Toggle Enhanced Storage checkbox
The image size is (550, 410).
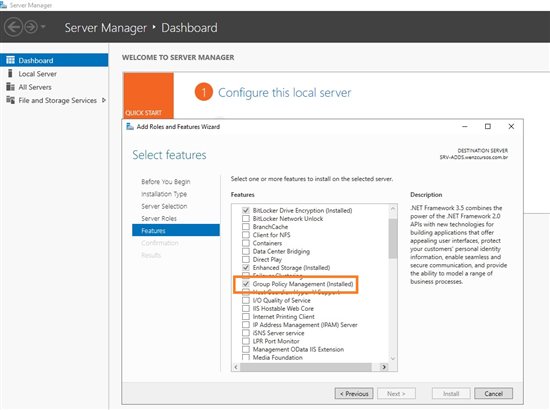point(246,268)
